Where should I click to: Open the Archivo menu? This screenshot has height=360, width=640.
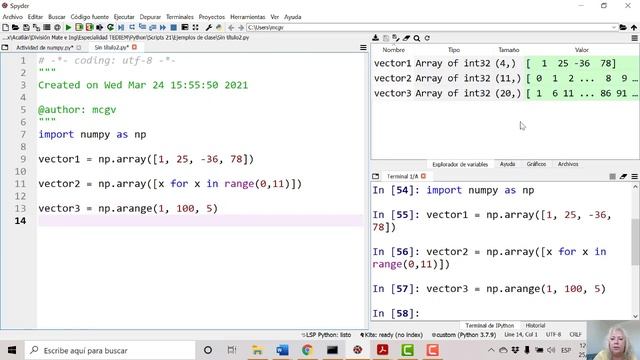[x=13, y=17]
